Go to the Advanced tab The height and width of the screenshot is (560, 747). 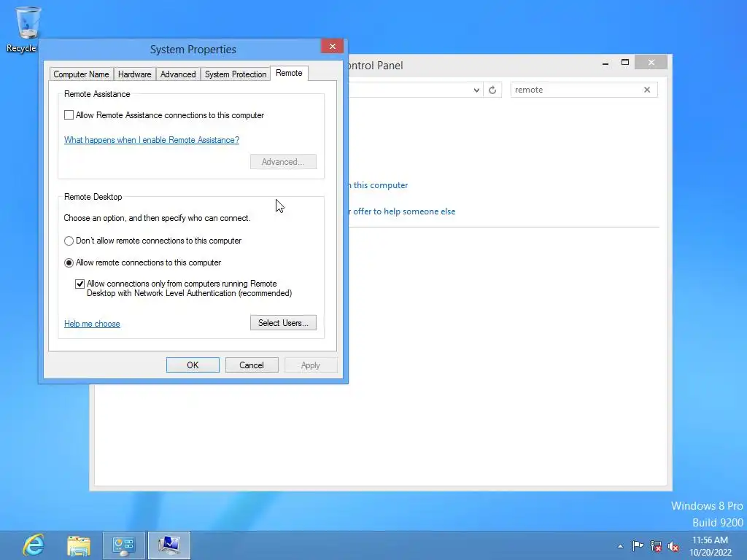[178, 74]
